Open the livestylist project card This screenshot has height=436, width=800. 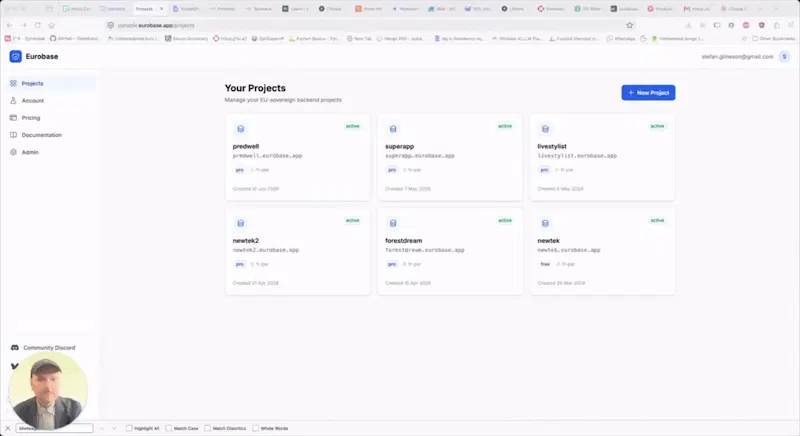click(x=603, y=157)
